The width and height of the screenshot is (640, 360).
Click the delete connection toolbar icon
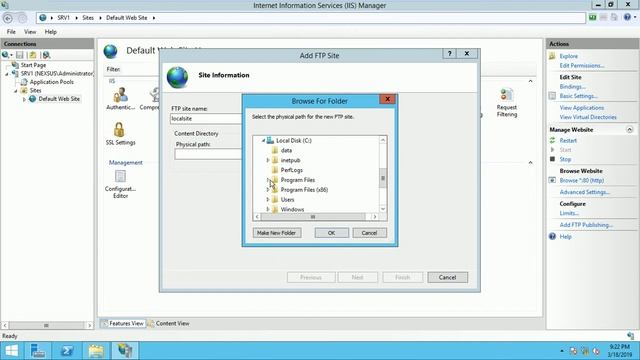click(46, 55)
